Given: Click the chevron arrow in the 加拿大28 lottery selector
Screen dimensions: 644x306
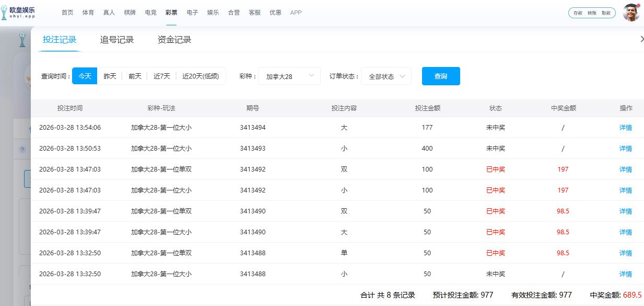Looking at the screenshot, I should point(312,76).
